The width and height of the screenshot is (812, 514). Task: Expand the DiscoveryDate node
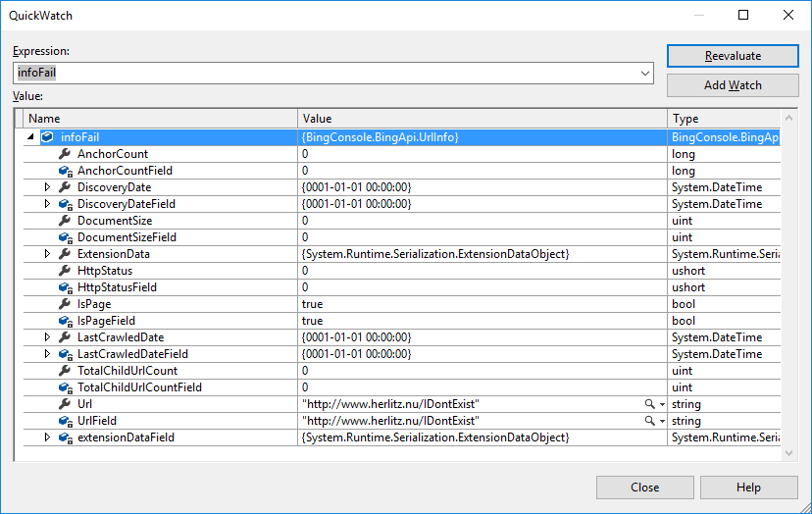(47, 187)
